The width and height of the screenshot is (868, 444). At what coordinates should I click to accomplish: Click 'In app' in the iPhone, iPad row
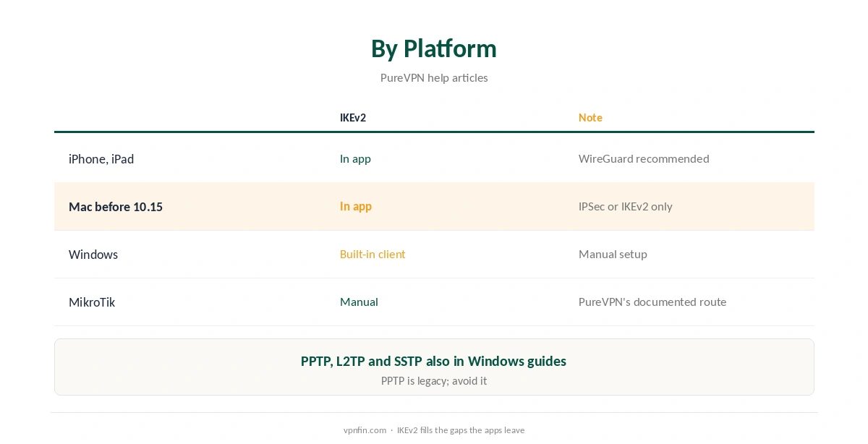click(355, 158)
